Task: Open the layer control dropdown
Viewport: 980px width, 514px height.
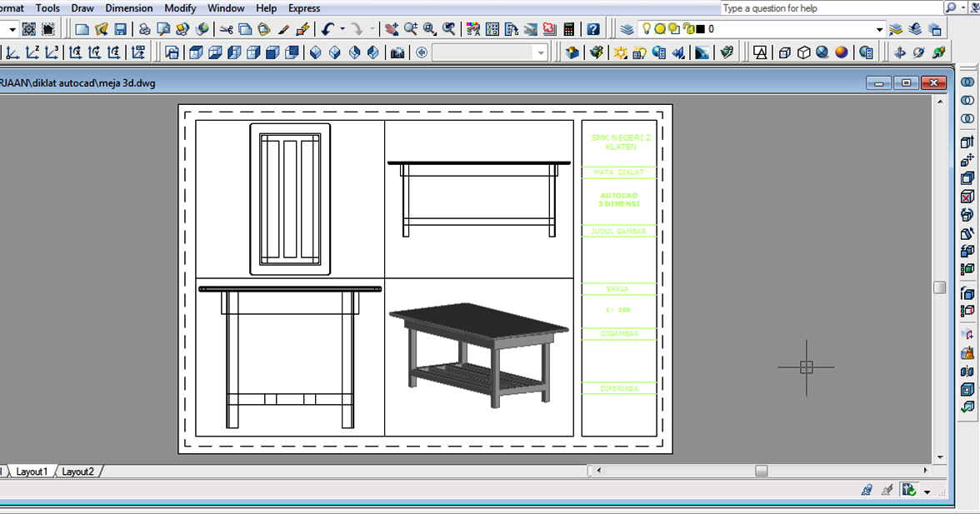Action: (880, 29)
